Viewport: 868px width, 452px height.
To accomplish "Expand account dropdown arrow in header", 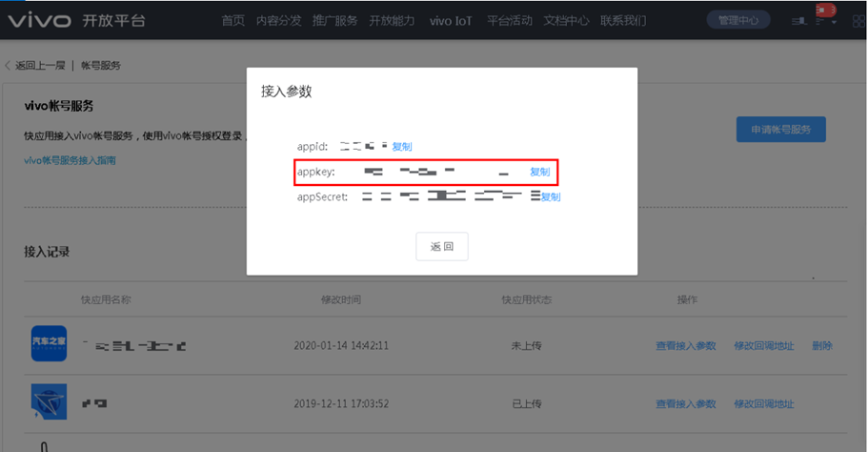I will pos(834,22).
